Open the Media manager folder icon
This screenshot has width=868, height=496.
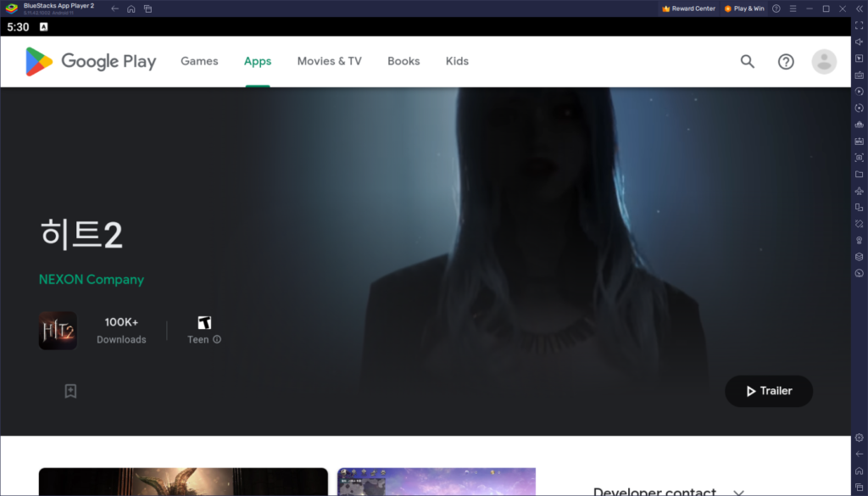coord(859,176)
